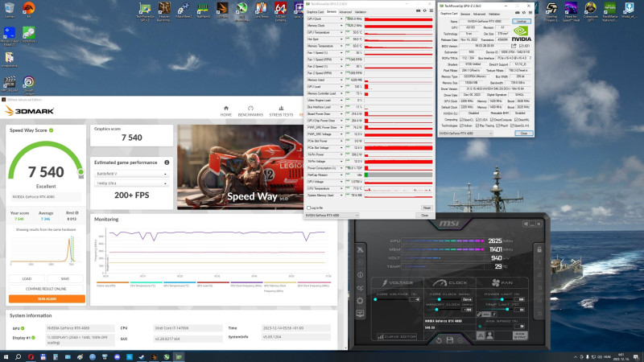
Task: Open the Battlefield V game dropdown in 3DMark
Action: [131, 174]
